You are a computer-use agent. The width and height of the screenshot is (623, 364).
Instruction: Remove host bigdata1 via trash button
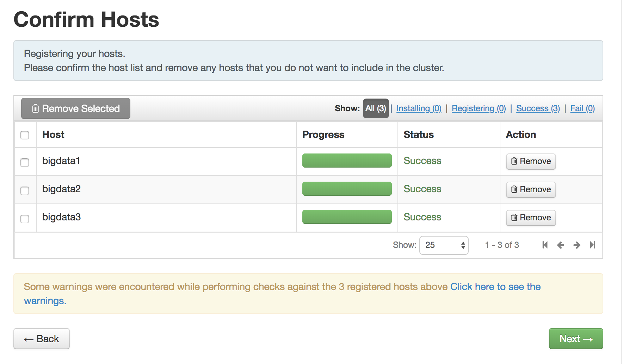[x=531, y=161]
